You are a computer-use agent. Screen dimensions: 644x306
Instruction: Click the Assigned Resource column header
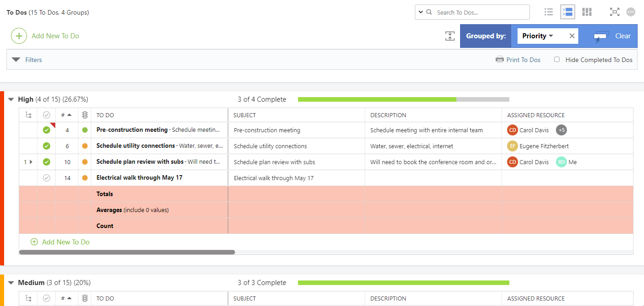(536, 115)
